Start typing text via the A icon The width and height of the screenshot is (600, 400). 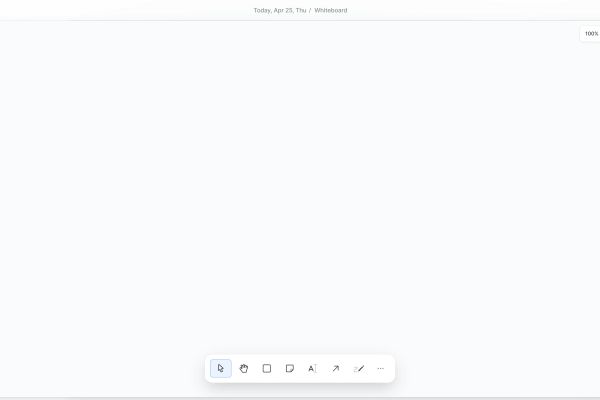[x=313, y=368]
